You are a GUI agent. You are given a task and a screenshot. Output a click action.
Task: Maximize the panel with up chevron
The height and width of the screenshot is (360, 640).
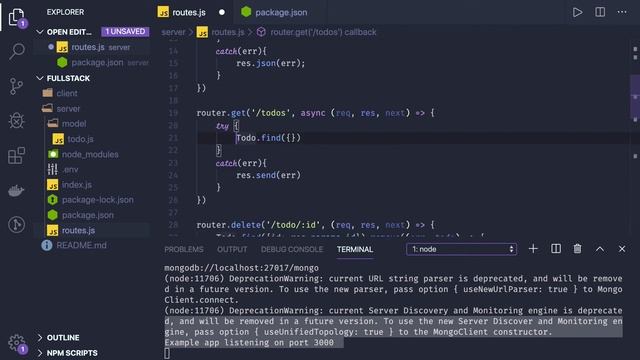point(600,249)
